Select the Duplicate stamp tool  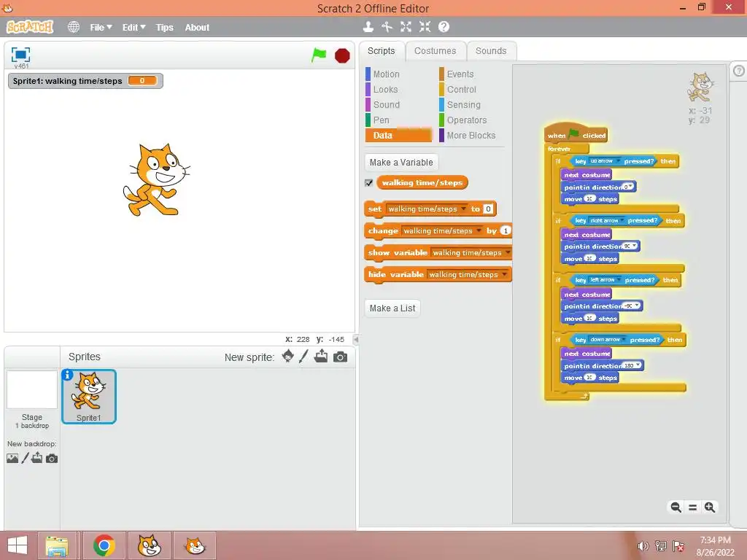pos(368,27)
